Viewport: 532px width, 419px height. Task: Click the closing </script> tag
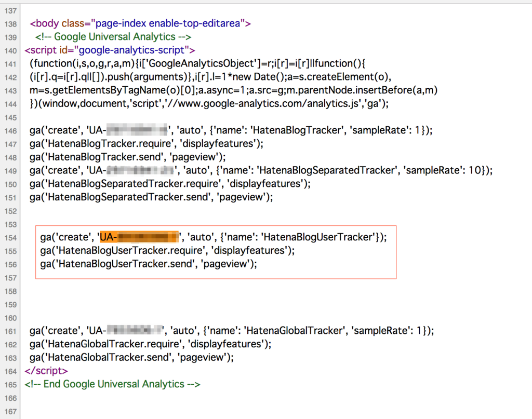pos(46,371)
